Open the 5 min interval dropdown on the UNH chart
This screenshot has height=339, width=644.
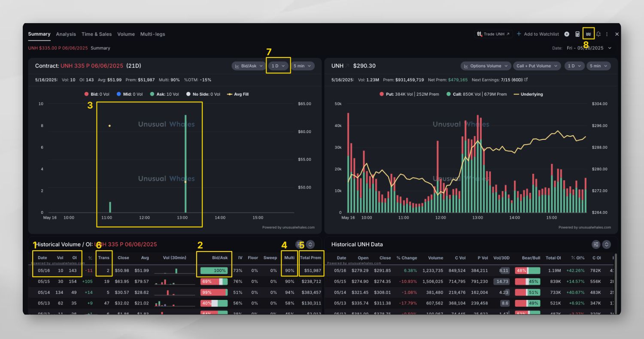click(599, 66)
